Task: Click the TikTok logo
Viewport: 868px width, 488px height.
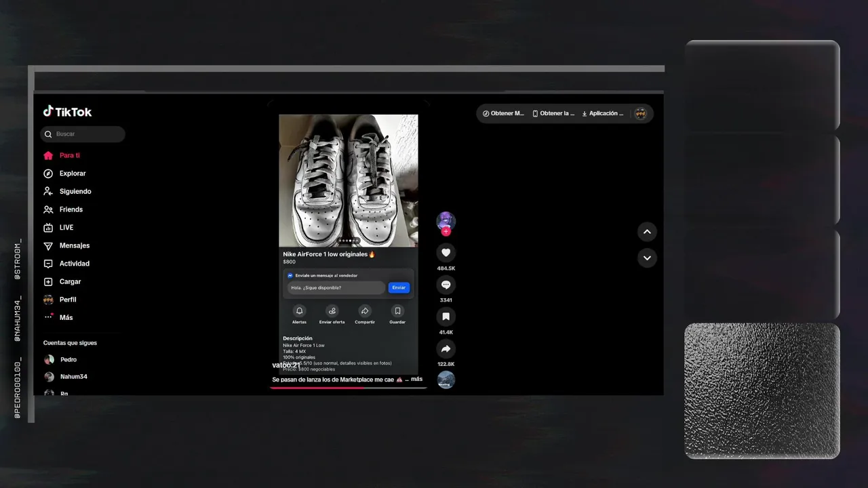Action: point(67,112)
